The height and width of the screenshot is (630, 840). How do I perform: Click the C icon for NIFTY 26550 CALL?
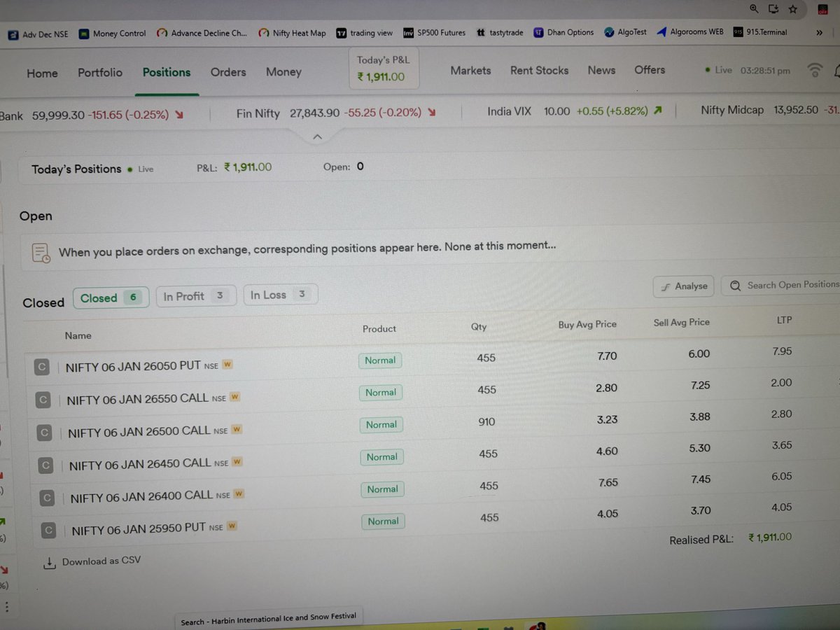(43, 400)
